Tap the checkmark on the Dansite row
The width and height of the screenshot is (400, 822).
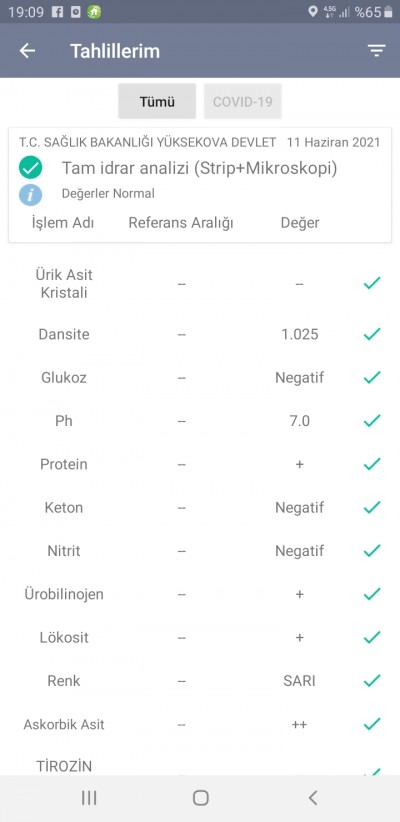372,334
